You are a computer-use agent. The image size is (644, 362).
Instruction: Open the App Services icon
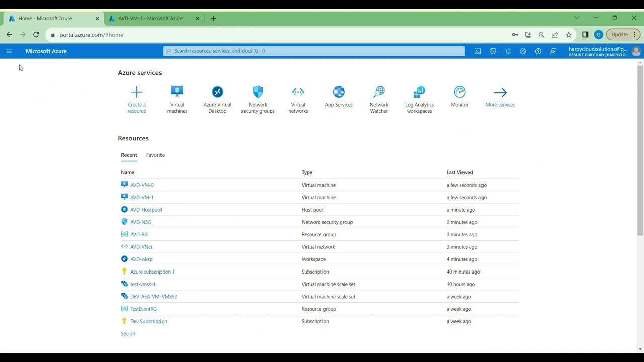[x=339, y=92]
